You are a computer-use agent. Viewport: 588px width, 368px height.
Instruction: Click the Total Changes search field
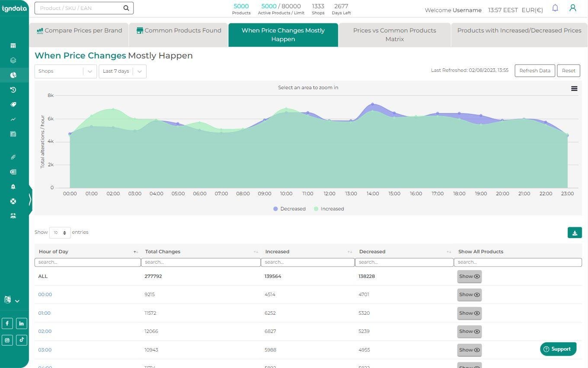coord(201,262)
